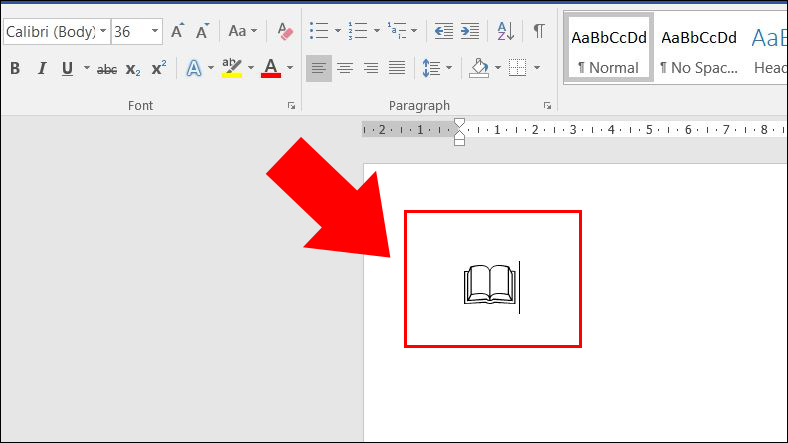Toggle Bold formatting
788x443 pixels.
pos(15,69)
